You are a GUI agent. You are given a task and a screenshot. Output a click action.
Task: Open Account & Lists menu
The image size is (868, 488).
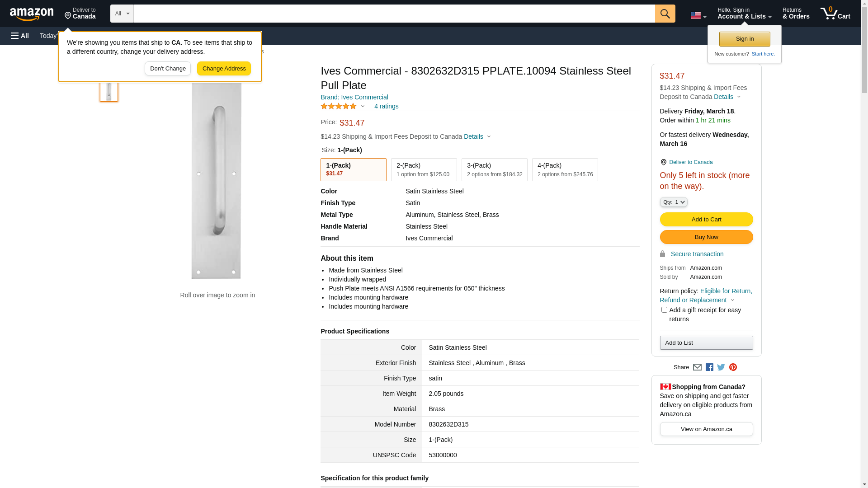click(744, 14)
